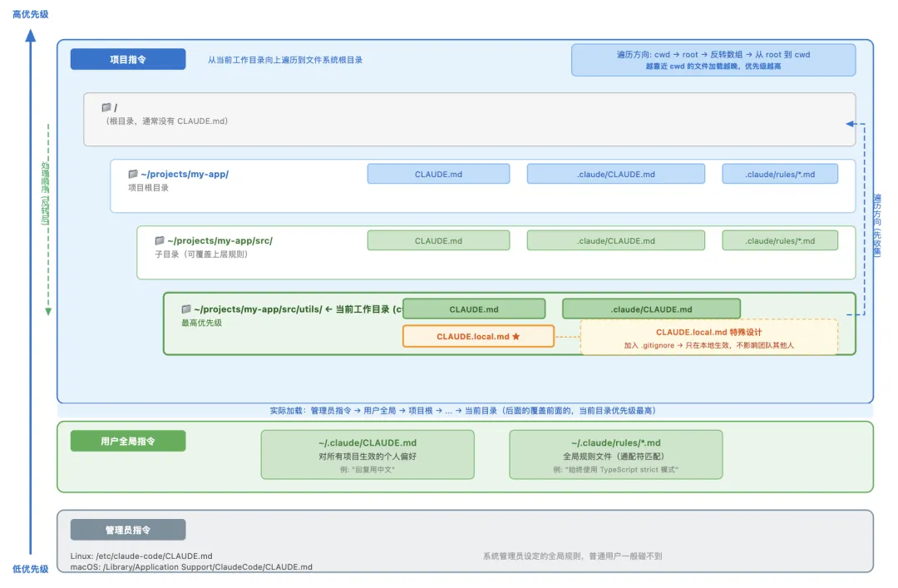Click the blue CLAUDE.md box in the my-app row
898x588 pixels.
(x=438, y=174)
